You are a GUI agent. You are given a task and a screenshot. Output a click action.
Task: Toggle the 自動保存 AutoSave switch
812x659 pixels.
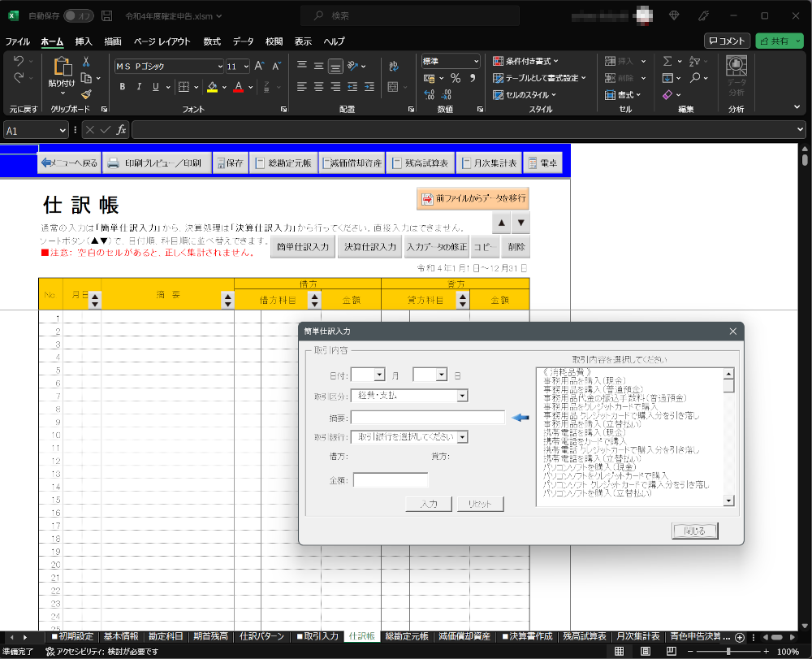click(78, 16)
